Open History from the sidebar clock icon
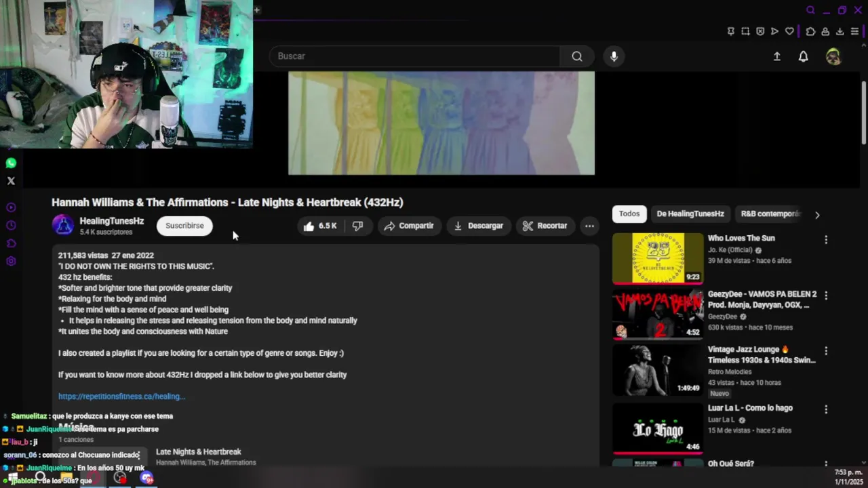 point(11,225)
